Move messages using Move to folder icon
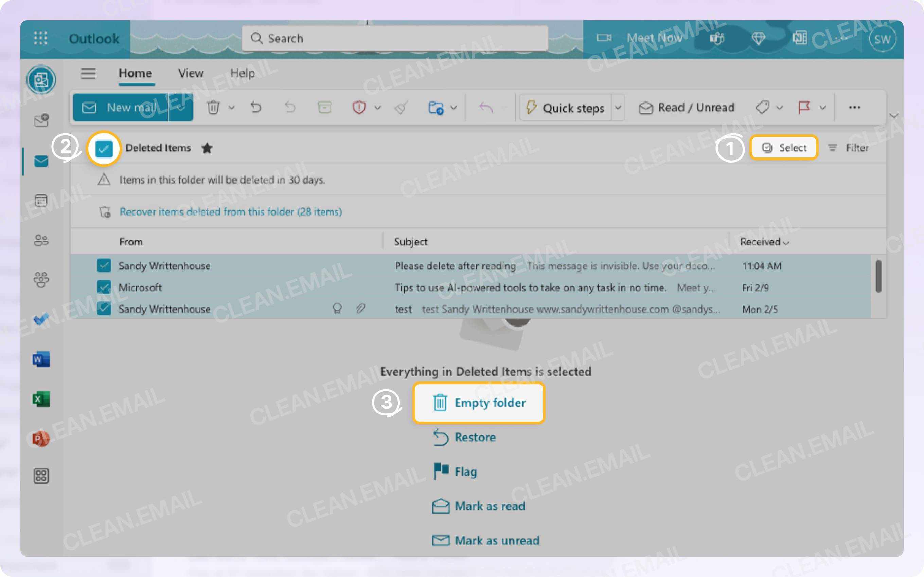The height and width of the screenshot is (577, 924). [437, 108]
